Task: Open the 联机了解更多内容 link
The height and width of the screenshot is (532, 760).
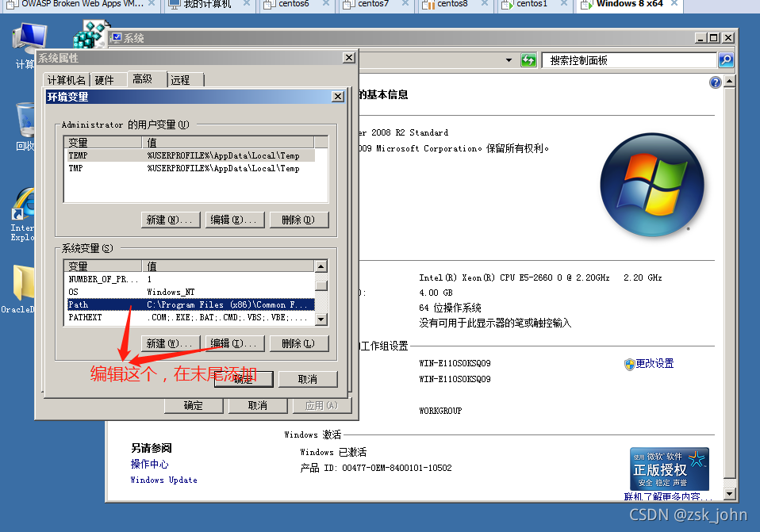Action: point(668,496)
